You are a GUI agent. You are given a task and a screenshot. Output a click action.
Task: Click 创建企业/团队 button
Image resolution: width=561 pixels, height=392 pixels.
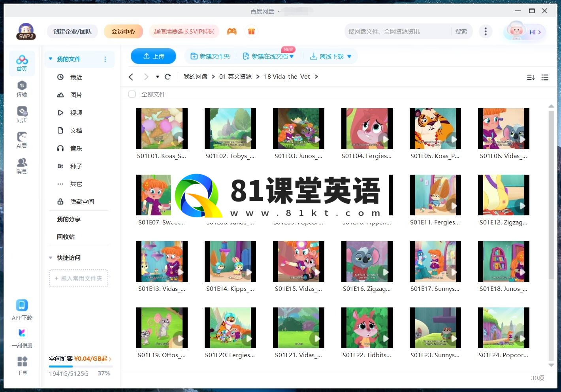click(72, 31)
